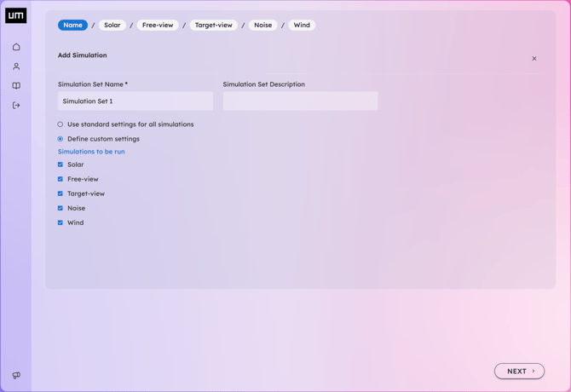Click the Simulation Set Description field
The image size is (571, 392).
[301, 101]
